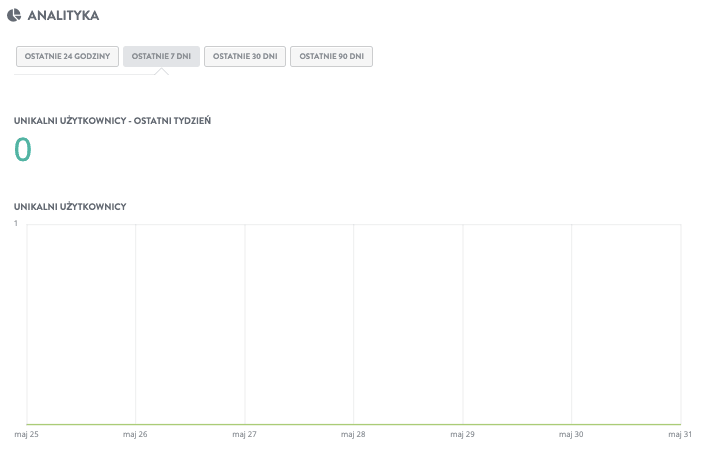This screenshot has width=701, height=449.
Task: Switch to Ostatnie 30 dni tab
Action: [x=245, y=56]
